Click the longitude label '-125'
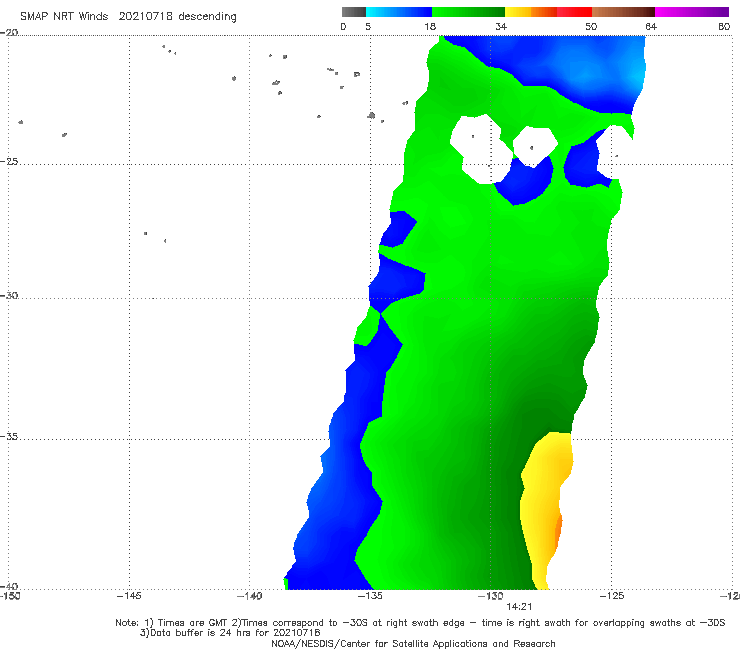Viewport: 740px width, 650px height. [x=612, y=596]
